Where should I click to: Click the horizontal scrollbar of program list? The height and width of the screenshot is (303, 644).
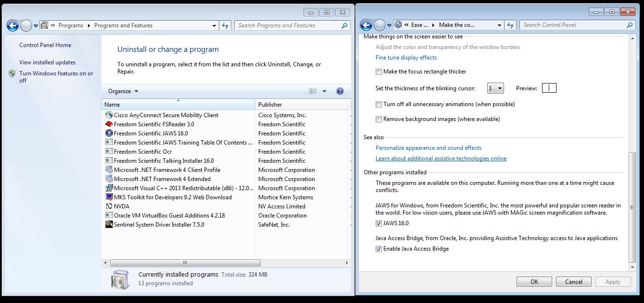tap(185, 263)
